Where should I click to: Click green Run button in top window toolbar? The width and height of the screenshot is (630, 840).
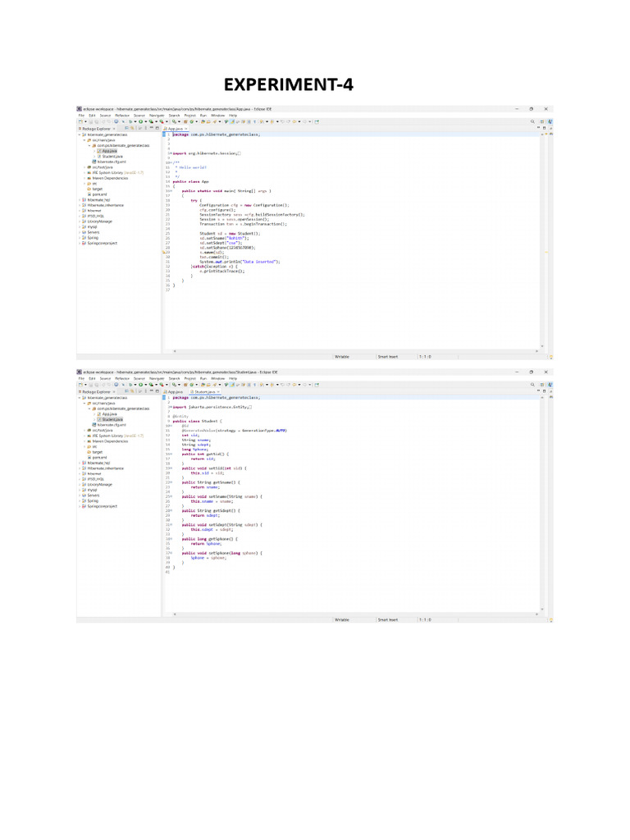(x=140, y=121)
